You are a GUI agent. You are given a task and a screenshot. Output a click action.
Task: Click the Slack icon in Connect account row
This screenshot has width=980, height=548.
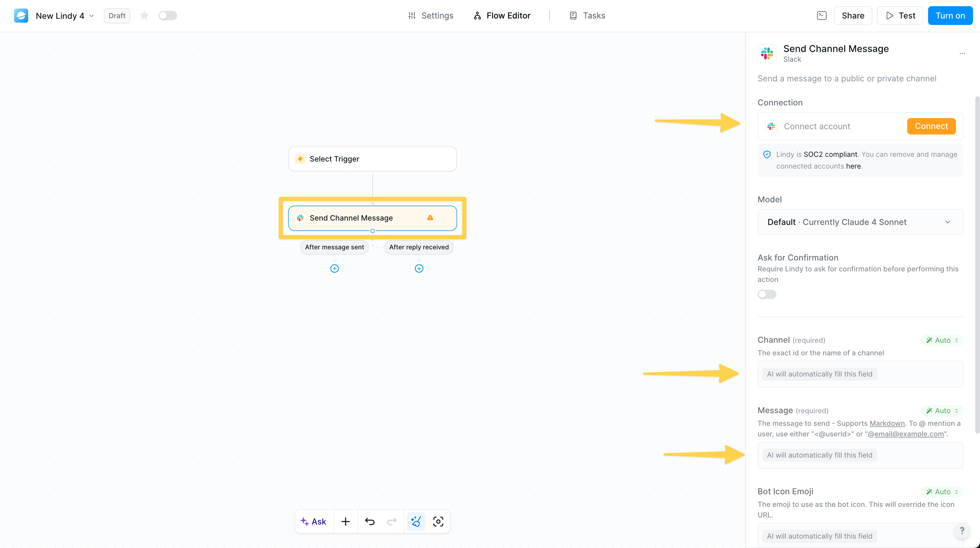(x=771, y=126)
